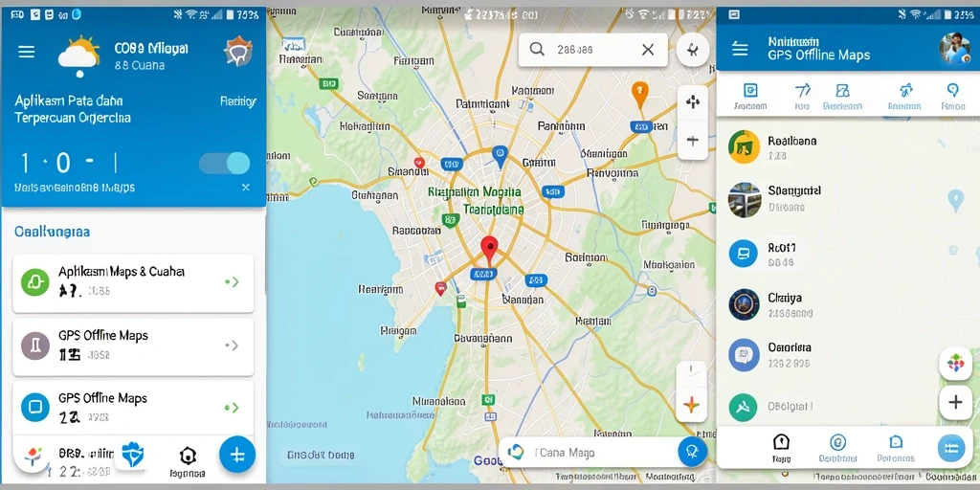The image size is (980, 490).
Task: Select the orange pin on the map
Action: [x=639, y=95]
